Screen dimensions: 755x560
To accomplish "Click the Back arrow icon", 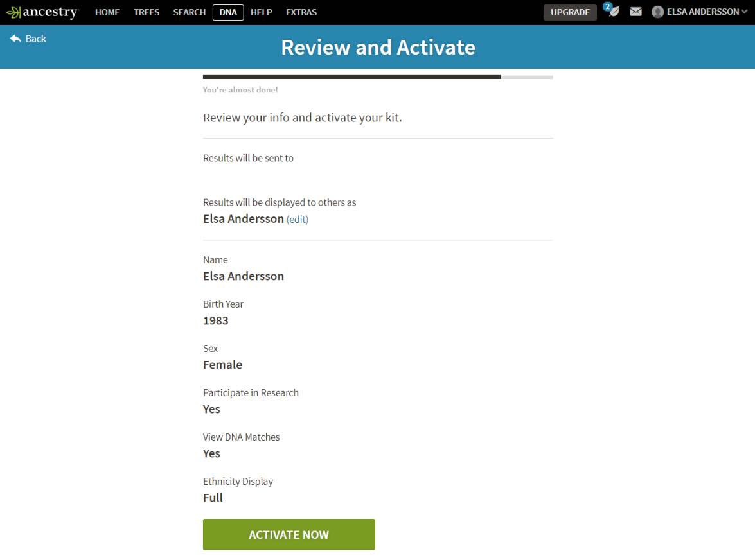I will pos(14,39).
